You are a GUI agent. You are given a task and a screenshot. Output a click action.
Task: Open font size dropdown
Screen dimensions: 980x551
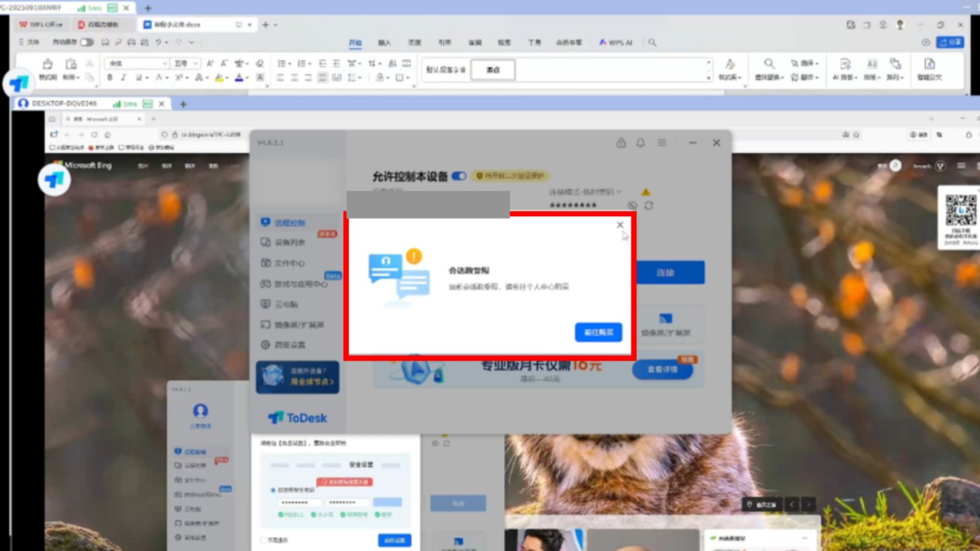(x=196, y=63)
